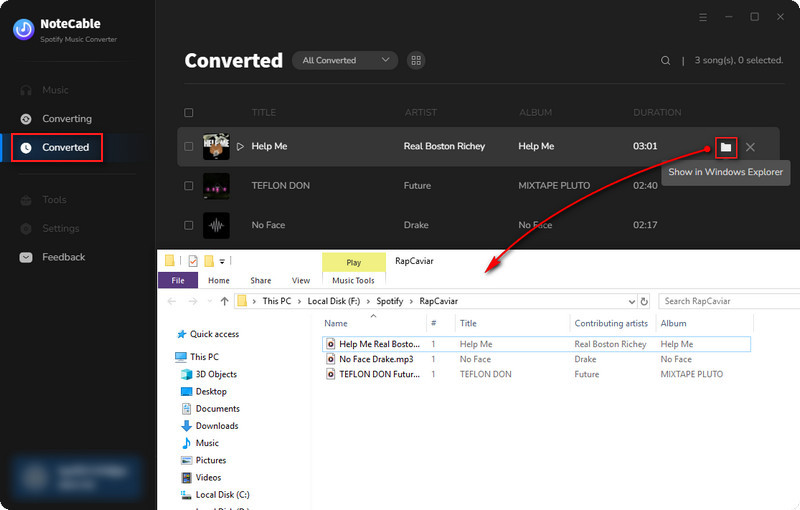Select the Real Boston Richey artist text
Viewport: 800px width, 510px height.
click(x=444, y=146)
